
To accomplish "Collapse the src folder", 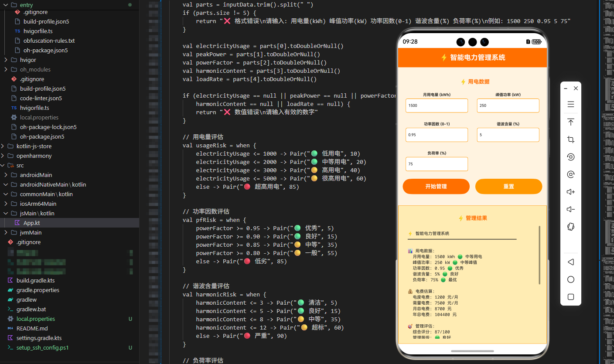I will click(3, 165).
